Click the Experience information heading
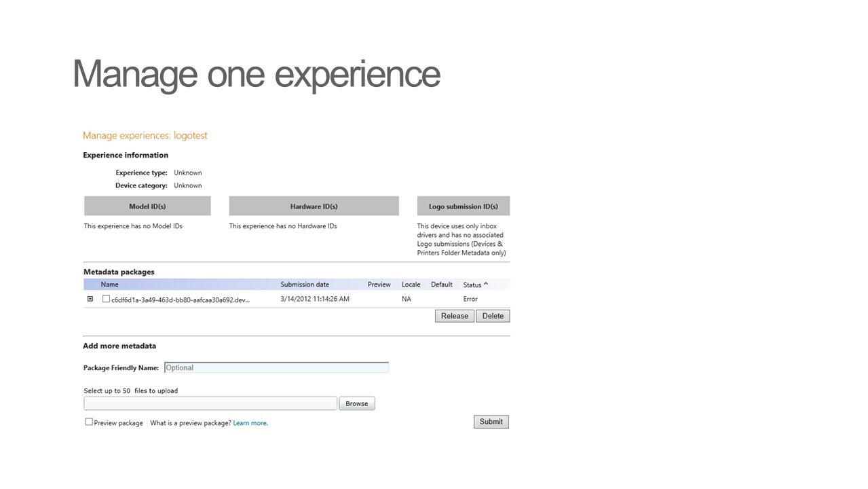 (x=126, y=155)
